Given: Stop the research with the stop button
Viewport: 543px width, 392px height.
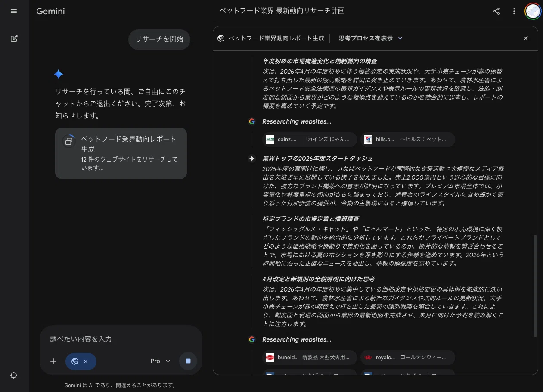Looking at the screenshot, I should [188, 361].
